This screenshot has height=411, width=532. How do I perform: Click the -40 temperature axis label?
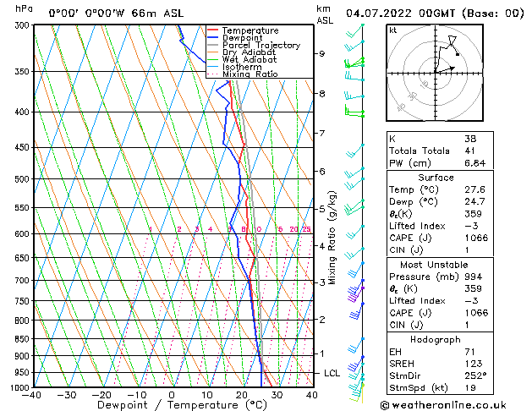(31, 395)
